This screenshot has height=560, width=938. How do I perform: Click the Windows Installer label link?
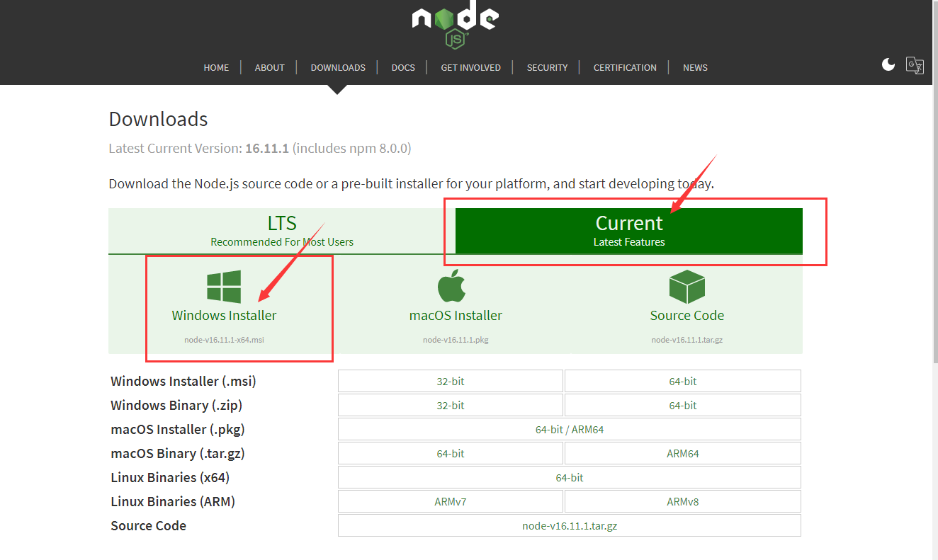(224, 315)
